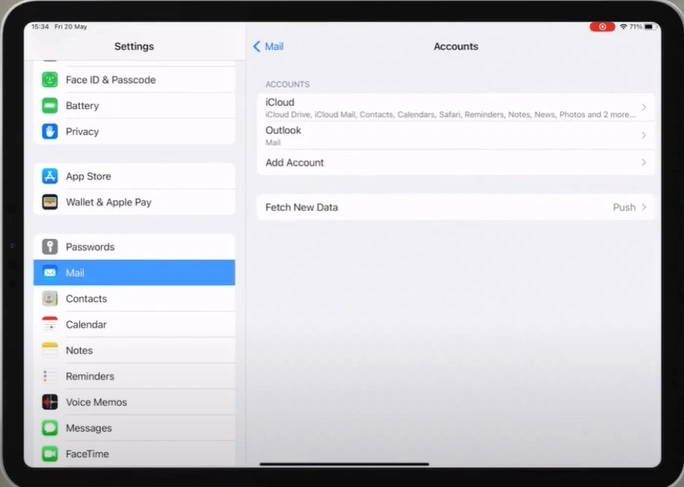
Task: Tap the blue Privacy hand icon
Action: point(50,131)
